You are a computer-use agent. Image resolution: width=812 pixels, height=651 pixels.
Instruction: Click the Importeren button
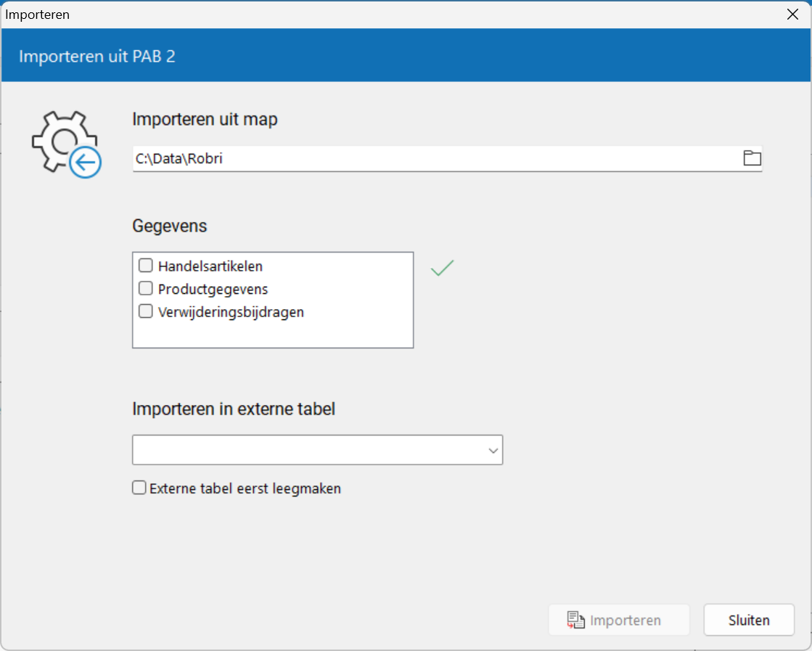point(619,620)
